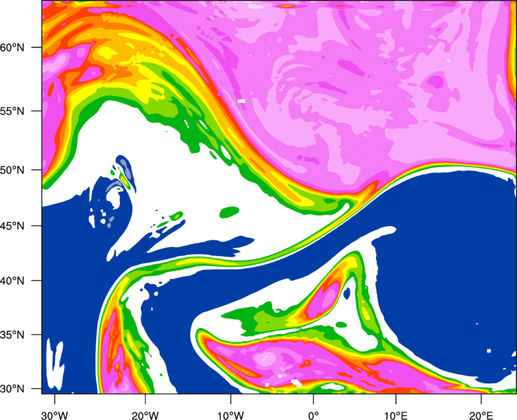This screenshot has width=517, height=420.
Task: Click the 55°N latitude label
Action: tap(12, 111)
